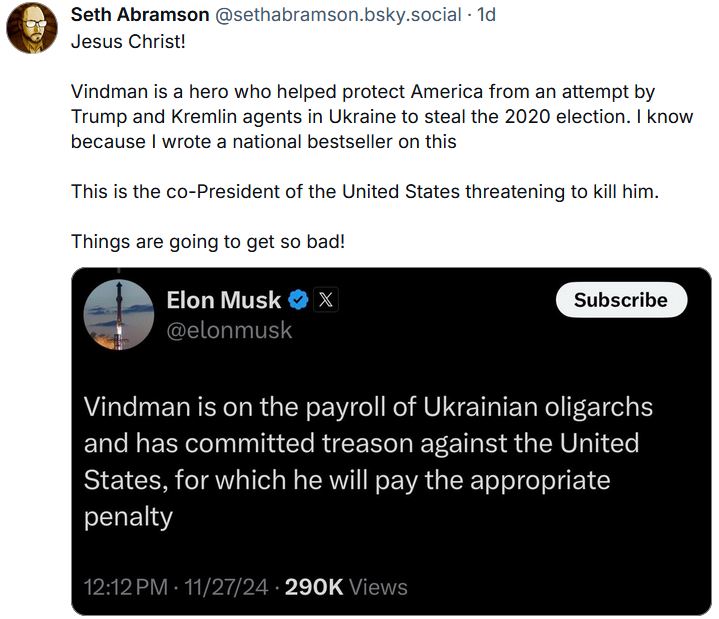Click "Things are going to get so bad!" line

(x=207, y=241)
